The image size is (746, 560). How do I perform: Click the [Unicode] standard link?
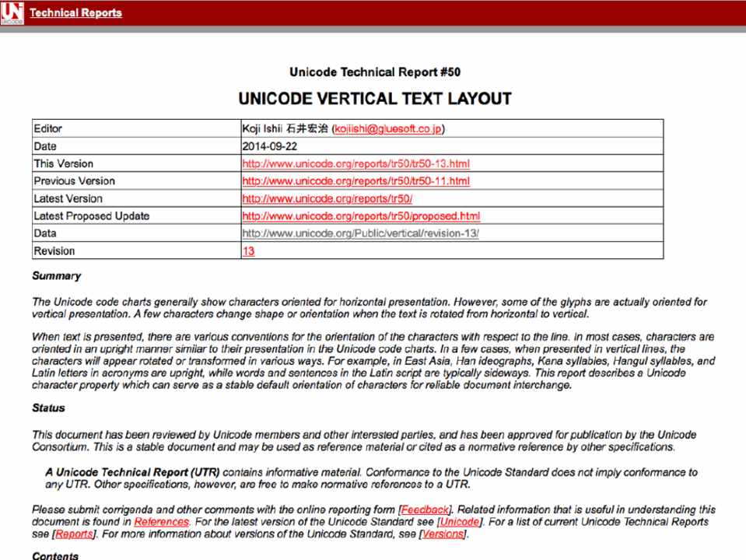click(x=459, y=522)
